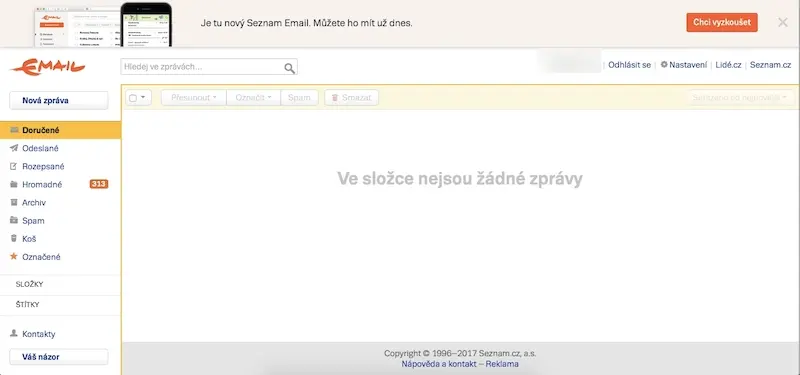Click the search magnifier icon
Image resolution: width=800 pixels, height=375 pixels.
[x=289, y=68]
